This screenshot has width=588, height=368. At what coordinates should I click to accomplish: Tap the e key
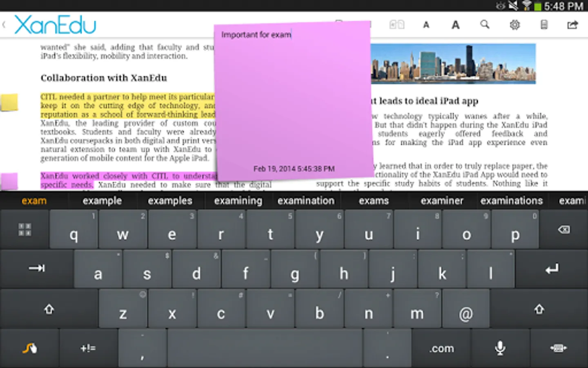pos(172,229)
